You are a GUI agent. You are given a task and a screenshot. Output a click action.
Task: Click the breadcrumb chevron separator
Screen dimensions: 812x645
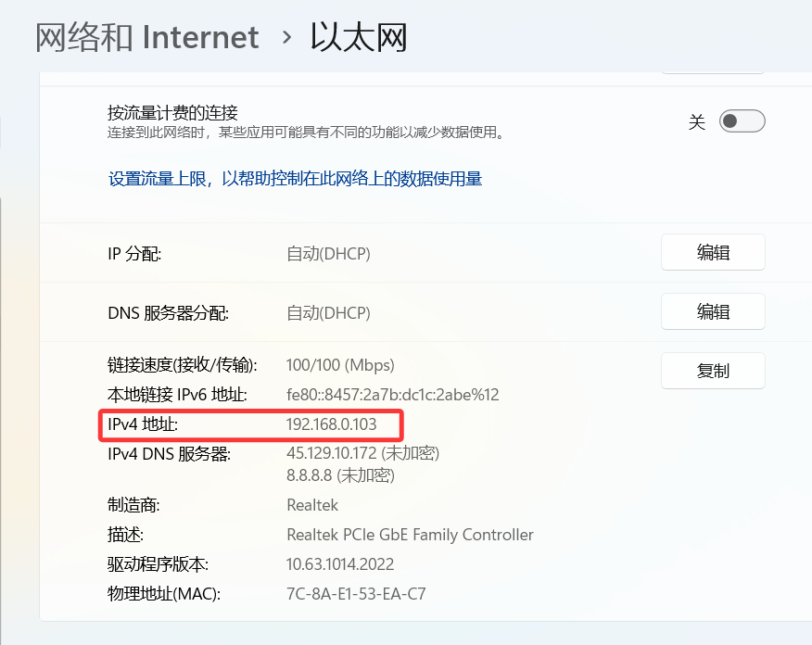click(x=286, y=37)
